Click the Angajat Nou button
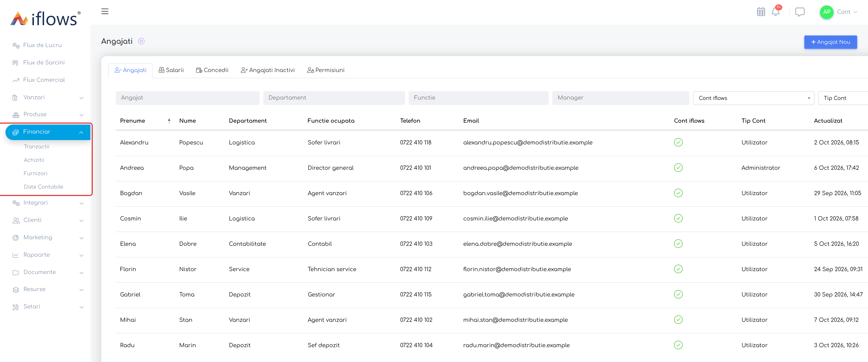This screenshot has height=362, width=868. pyautogui.click(x=830, y=42)
